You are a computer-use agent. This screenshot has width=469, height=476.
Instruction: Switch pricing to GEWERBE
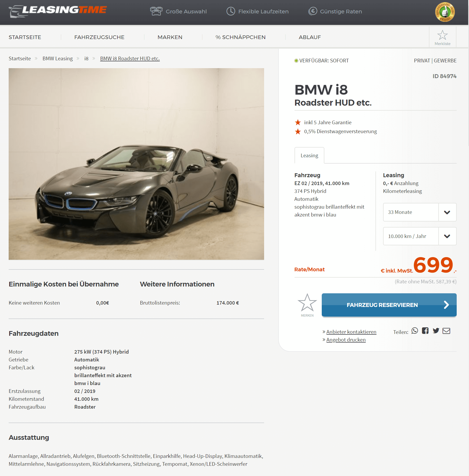(x=445, y=61)
